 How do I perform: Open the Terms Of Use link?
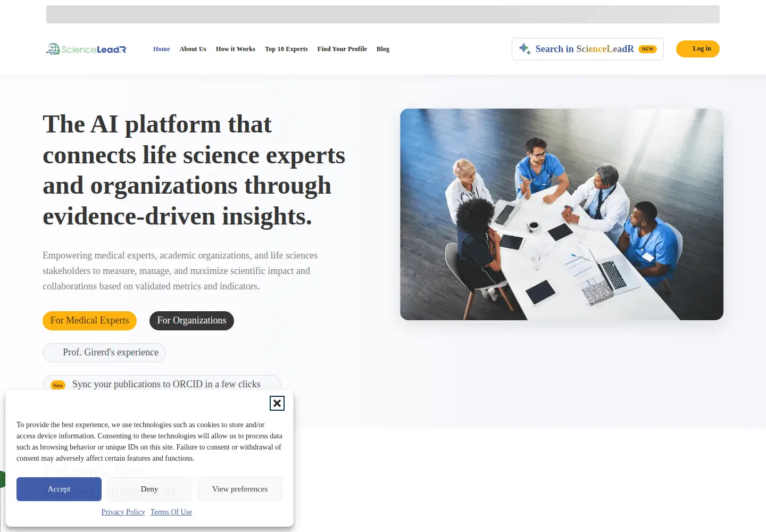(171, 512)
